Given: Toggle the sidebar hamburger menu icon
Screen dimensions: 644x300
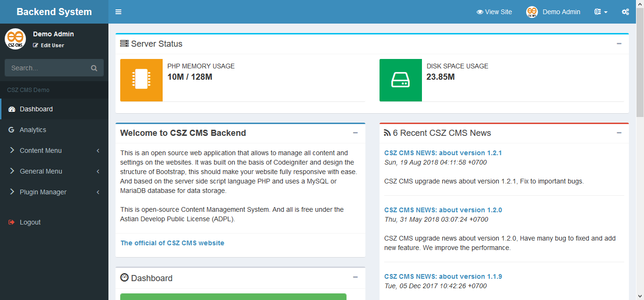Looking at the screenshot, I should pyautogui.click(x=118, y=12).
